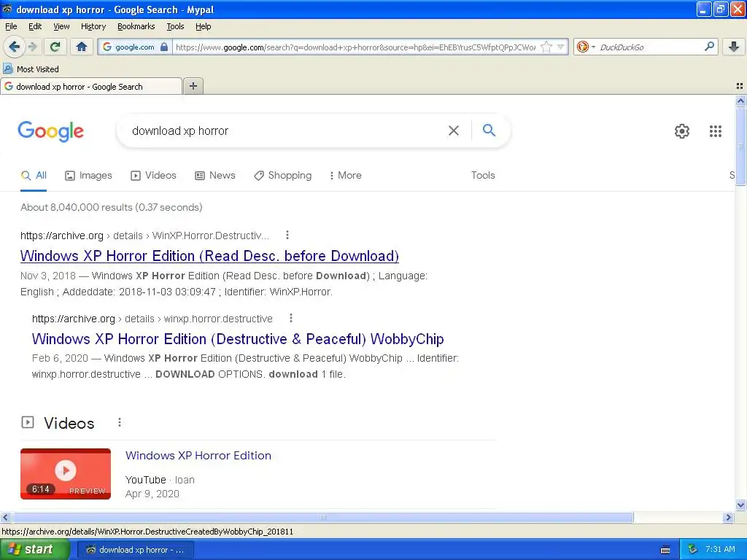This screenshot has width=747, height=560.
Task: Click the 7:31 AM taskbar clock
Action: click(720, 550)
